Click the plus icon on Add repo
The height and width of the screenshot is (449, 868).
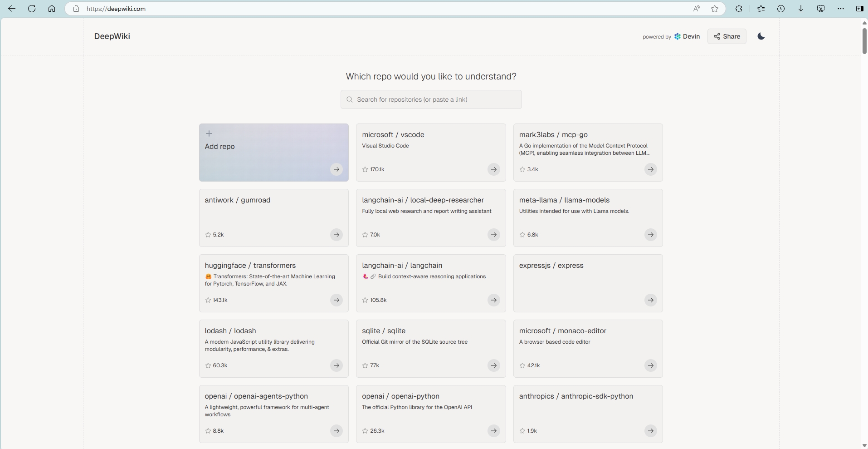click(x=209, y=133)
